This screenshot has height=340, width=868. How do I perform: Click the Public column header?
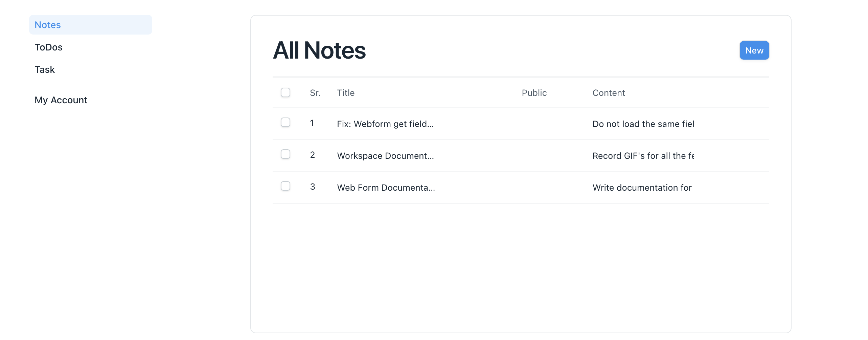tap(534, 93)
